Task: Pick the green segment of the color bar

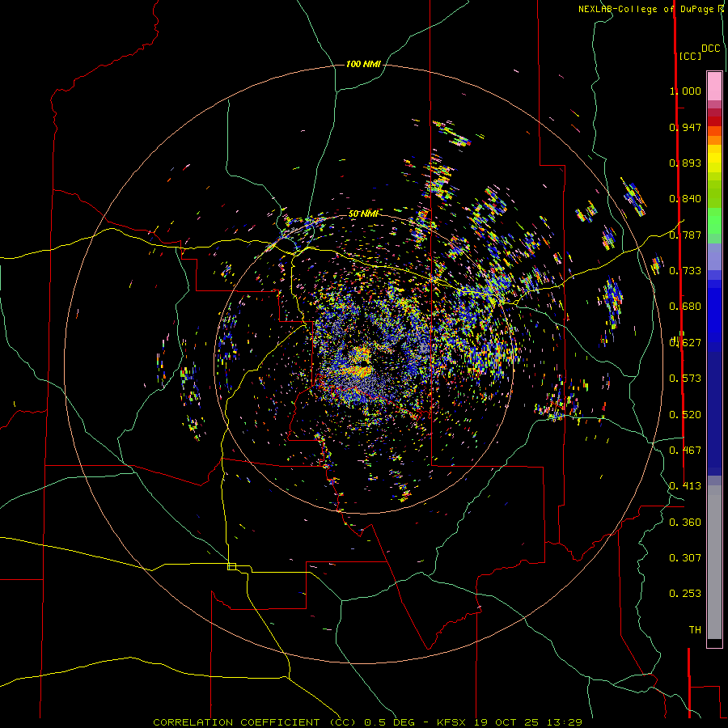Action: tap(714, 221)
